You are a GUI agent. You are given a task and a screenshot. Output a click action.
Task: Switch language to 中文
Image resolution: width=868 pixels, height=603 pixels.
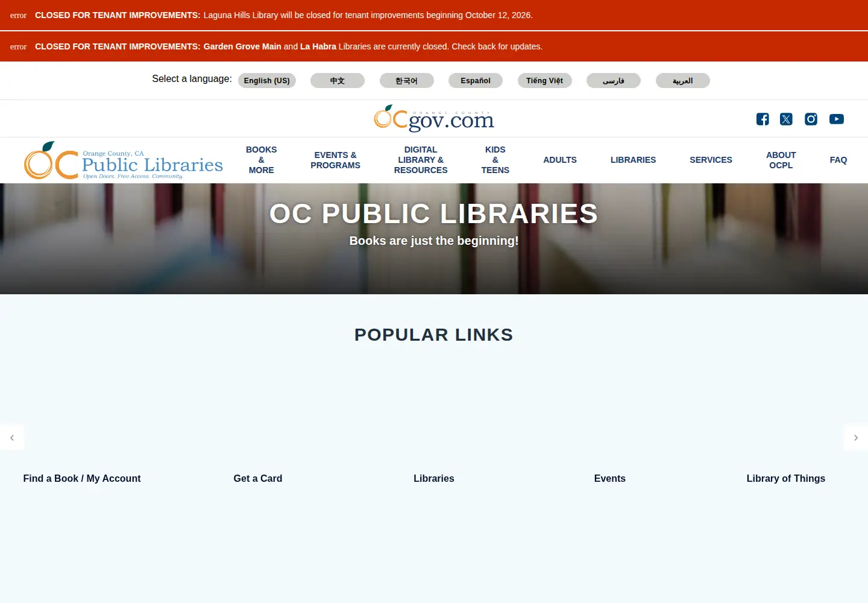(x=338, y=81)
